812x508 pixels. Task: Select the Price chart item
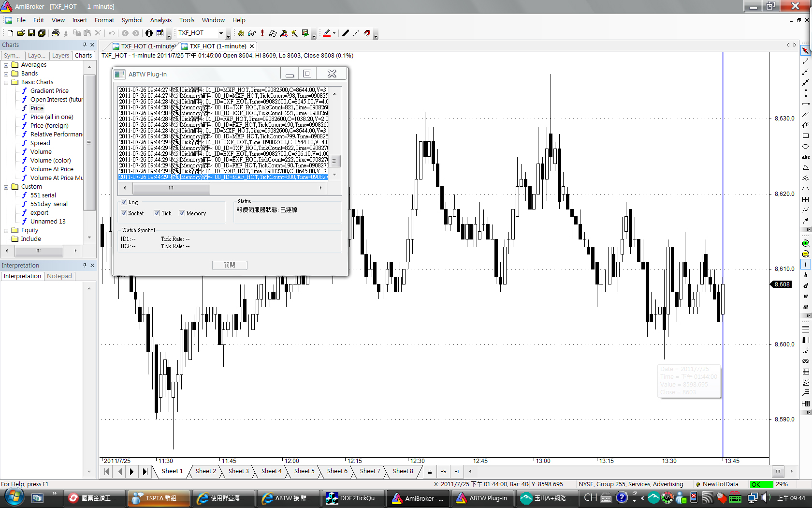[37, 108]
